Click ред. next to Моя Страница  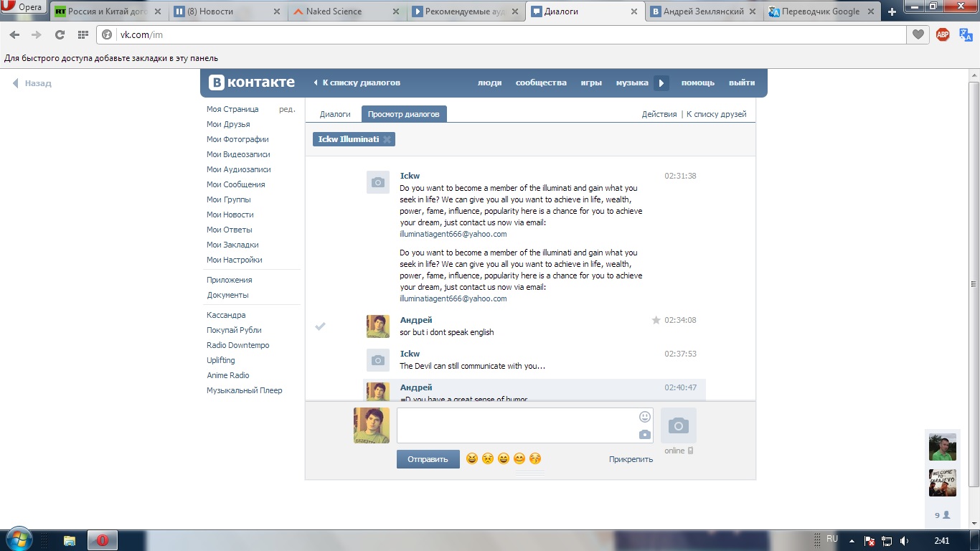tap(287, 109)
